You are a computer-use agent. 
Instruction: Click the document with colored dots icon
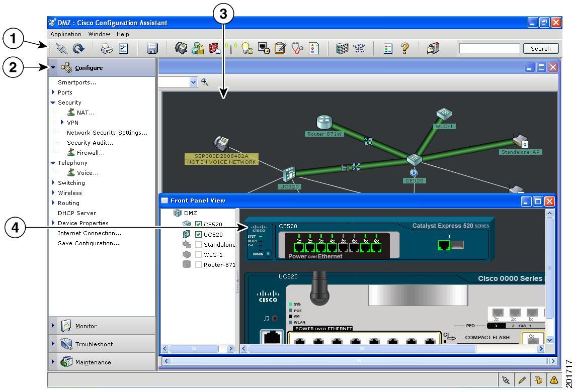click(x=313, y=49)
